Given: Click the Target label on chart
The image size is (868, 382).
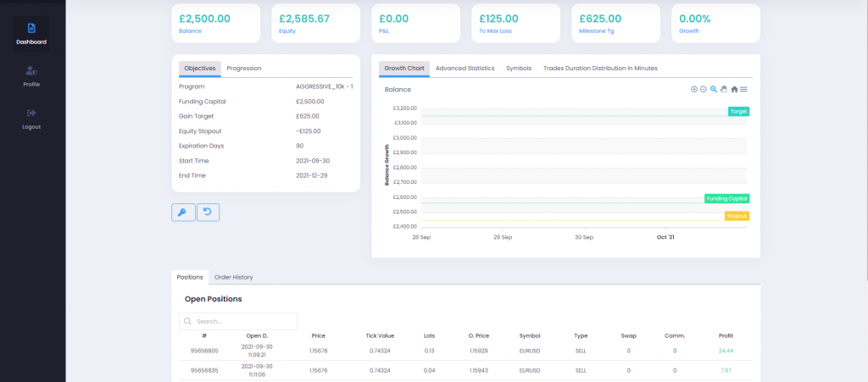Looking at the screenshot, I should pos(738,111).
